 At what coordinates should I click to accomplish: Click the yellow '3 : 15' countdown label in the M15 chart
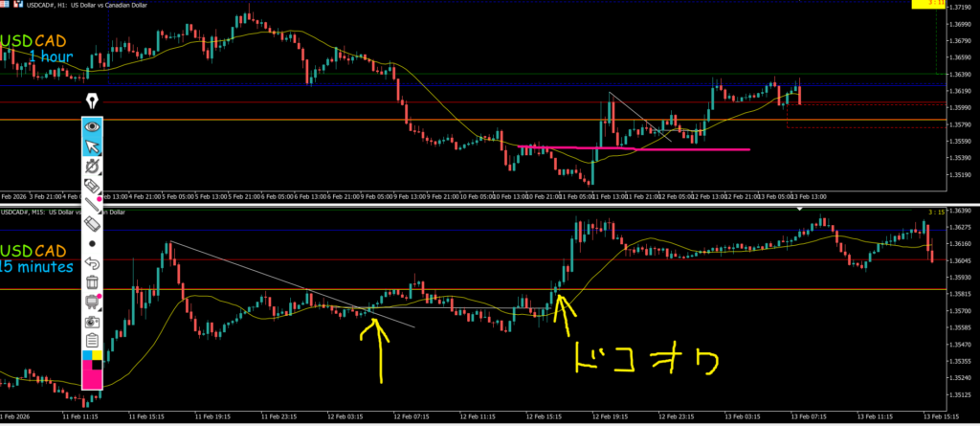pyautogui.click(x=936, y=213)
